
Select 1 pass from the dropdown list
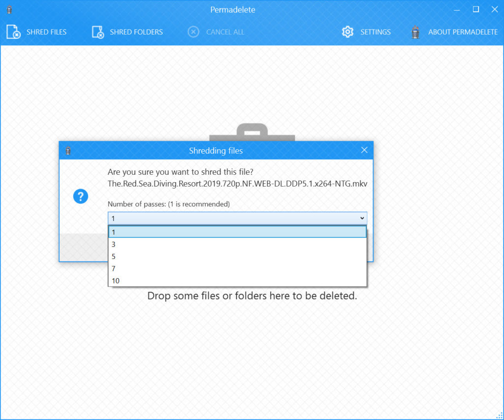(237, 232)
